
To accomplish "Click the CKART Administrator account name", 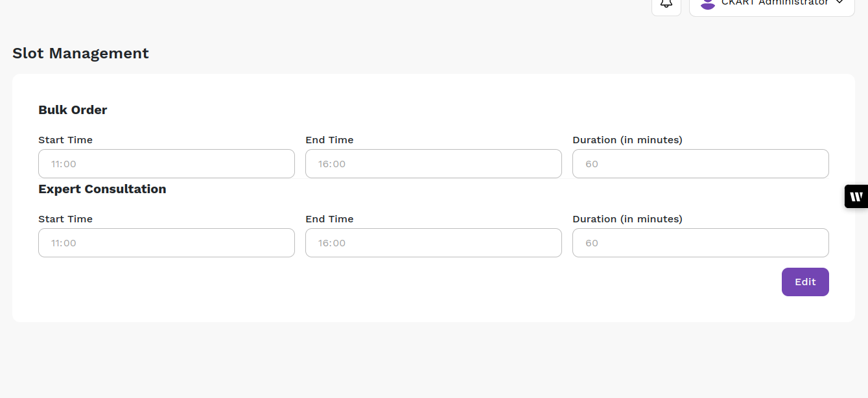I will click(x=775, y=3).
